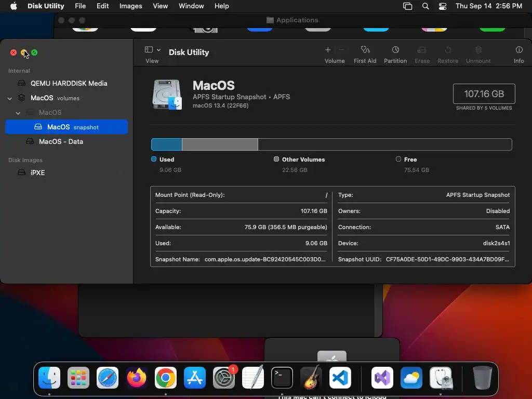The image size is (532, 399).
Task: Click the First Aid toolbar icon
Action: pyautogui.click(x=365, y=50)
